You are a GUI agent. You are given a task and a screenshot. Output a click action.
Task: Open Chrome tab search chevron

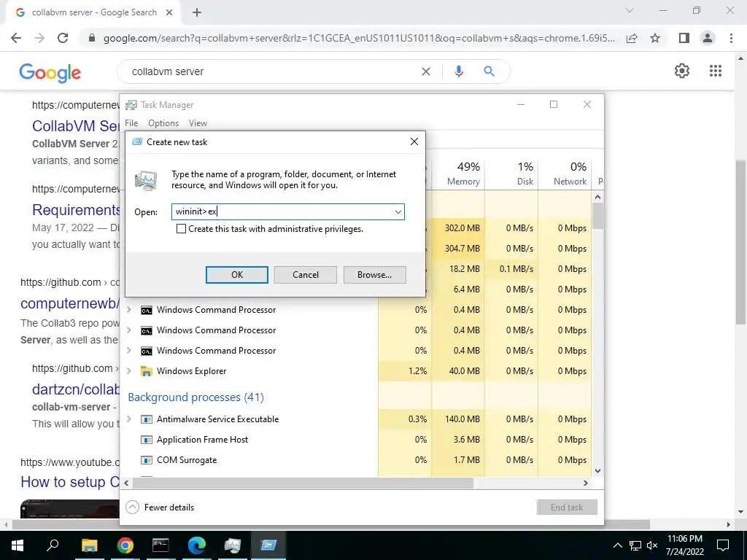(x=630, y=10)
